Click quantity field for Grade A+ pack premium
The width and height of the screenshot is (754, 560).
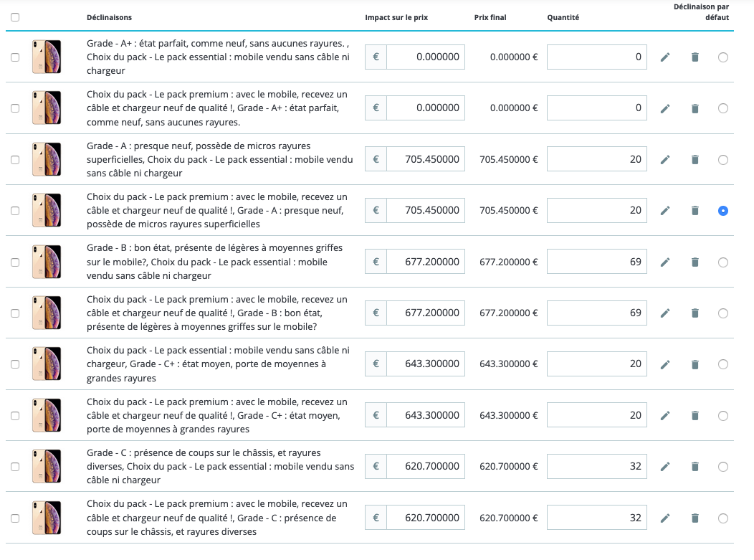[596, 108]
